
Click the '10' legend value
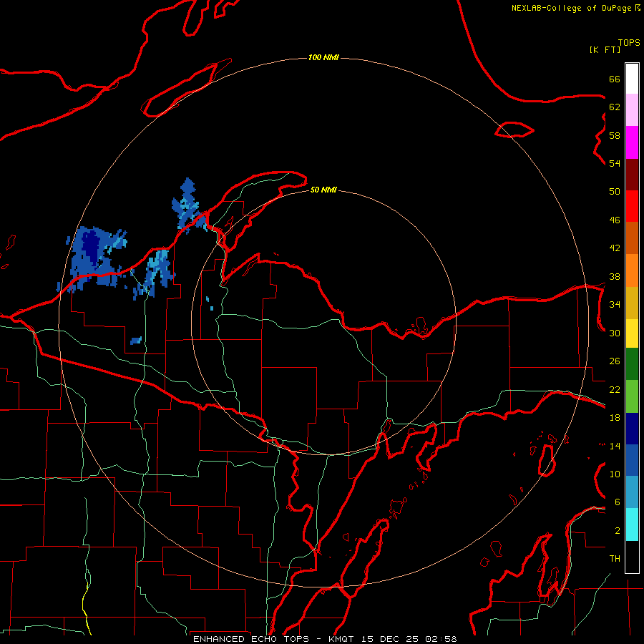pyautogui.click(x=615, y=474)
